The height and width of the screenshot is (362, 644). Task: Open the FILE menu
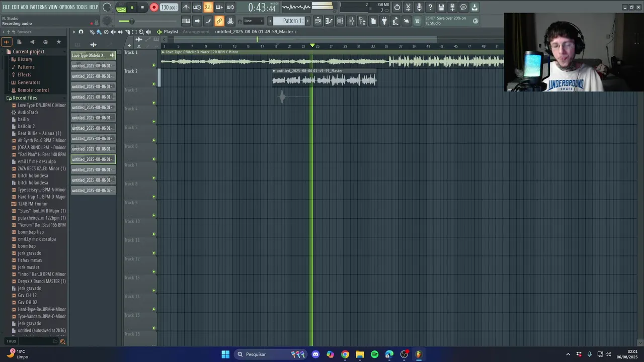[x=6, y=7]
